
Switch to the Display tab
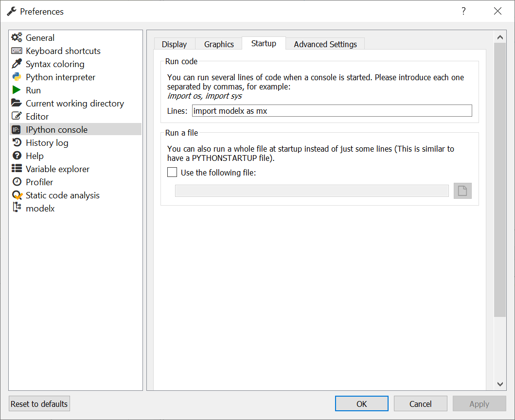174,44
